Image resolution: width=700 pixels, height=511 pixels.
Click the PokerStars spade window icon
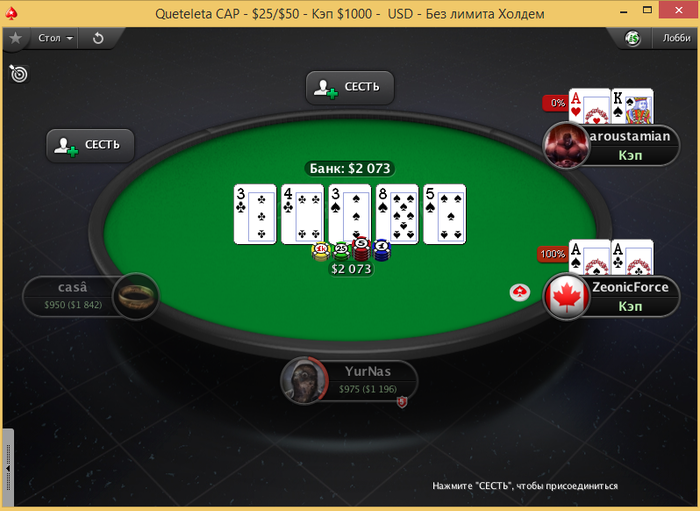pyautogui.click(x=11, y=13)
